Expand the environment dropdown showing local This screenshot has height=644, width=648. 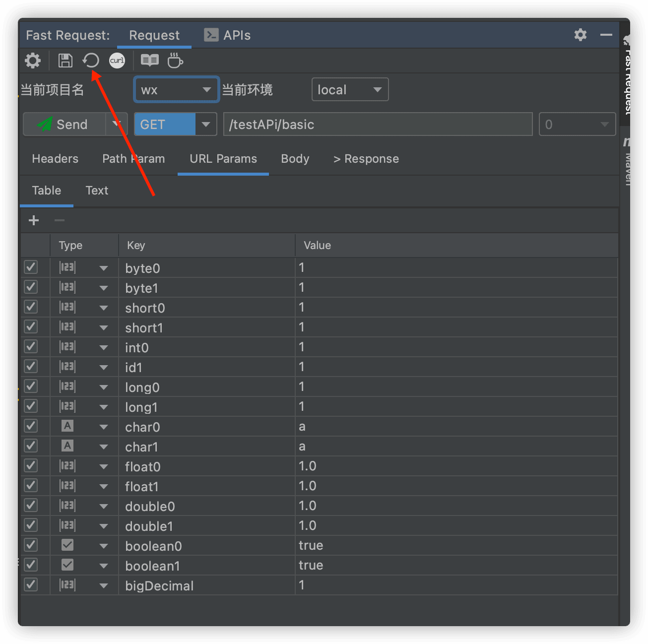click(x=350, y=90)
